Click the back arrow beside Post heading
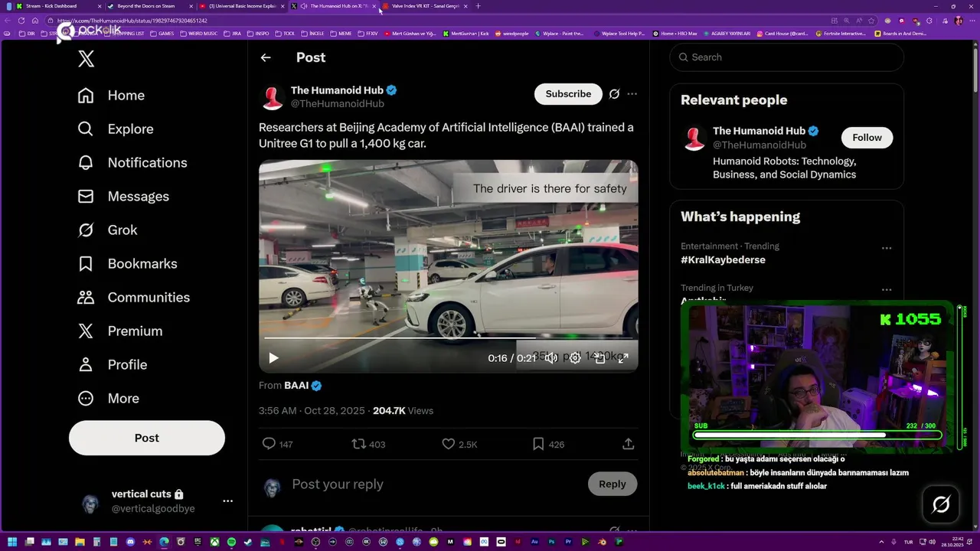Image resolution: width=980 pixels, height=551 pixels. click(266, 57)
